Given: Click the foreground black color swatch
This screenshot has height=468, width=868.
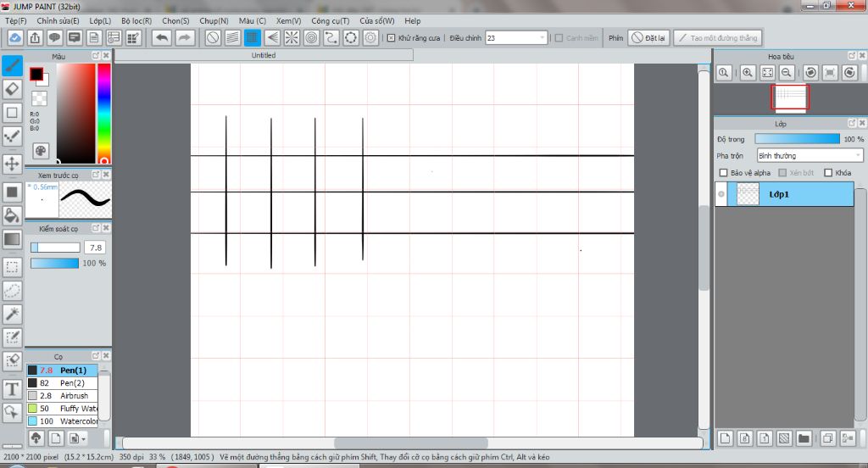Looking at the screenshot, I should (x=36, y=75).
